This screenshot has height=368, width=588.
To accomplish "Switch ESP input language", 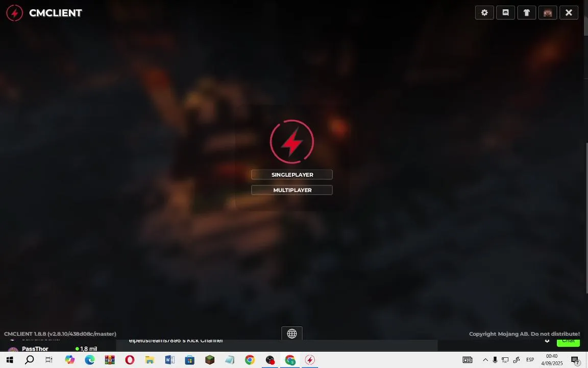I will tap(530, 360).
